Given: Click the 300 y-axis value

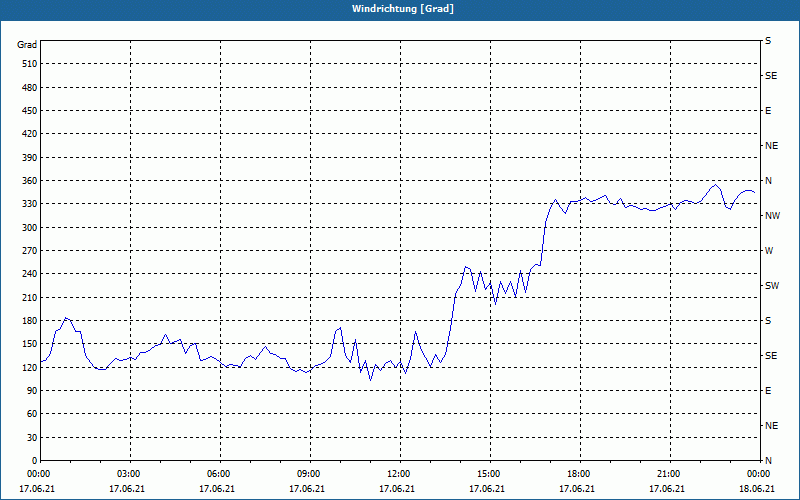Looking at the screenshot, I should [x=30, y=228].
